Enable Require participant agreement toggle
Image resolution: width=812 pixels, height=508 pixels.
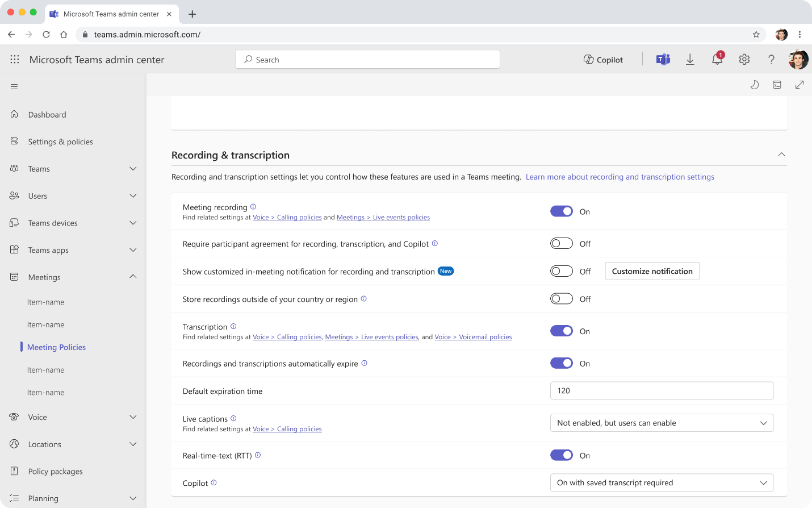pos(562,243)
